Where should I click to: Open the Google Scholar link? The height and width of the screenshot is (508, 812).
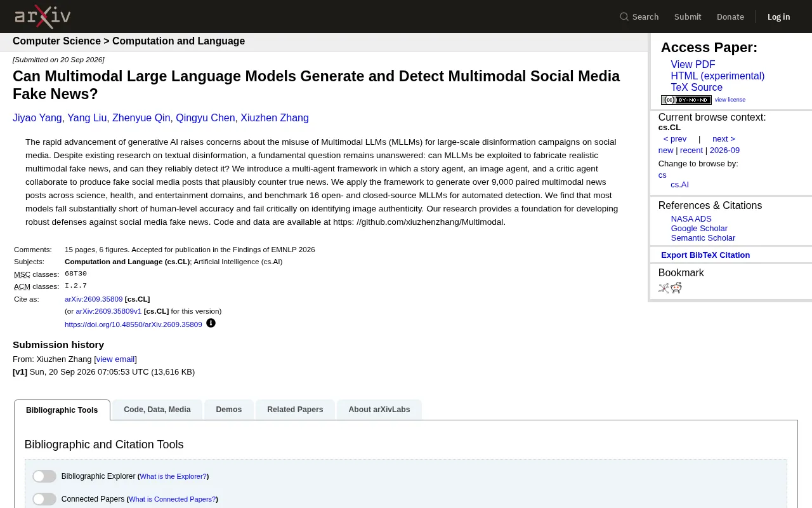(x=699, y=229)
